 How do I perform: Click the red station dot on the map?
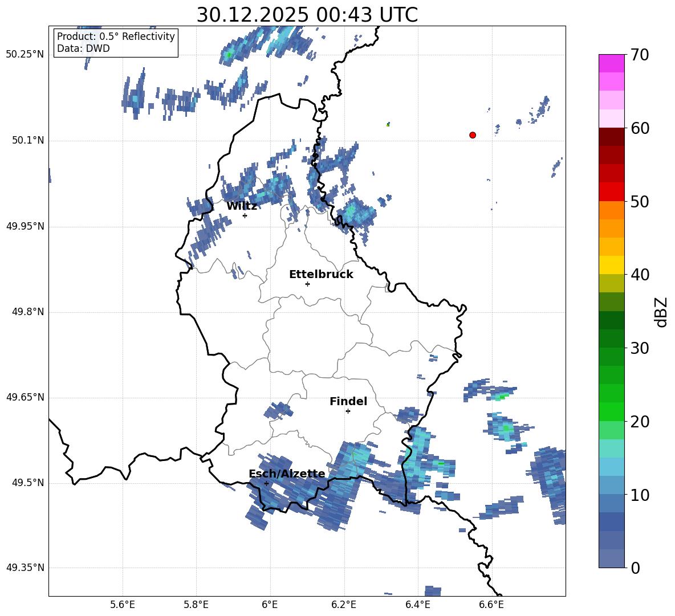473,135
